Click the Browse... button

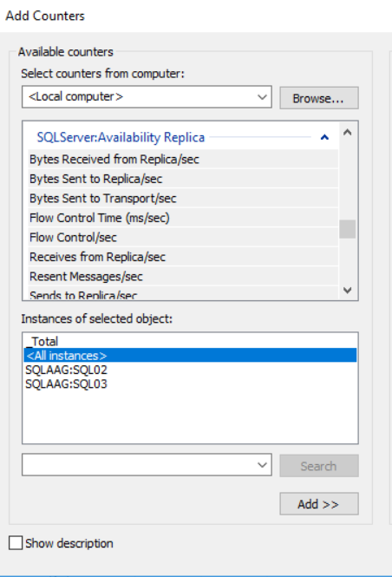click(x=319, y=98)
